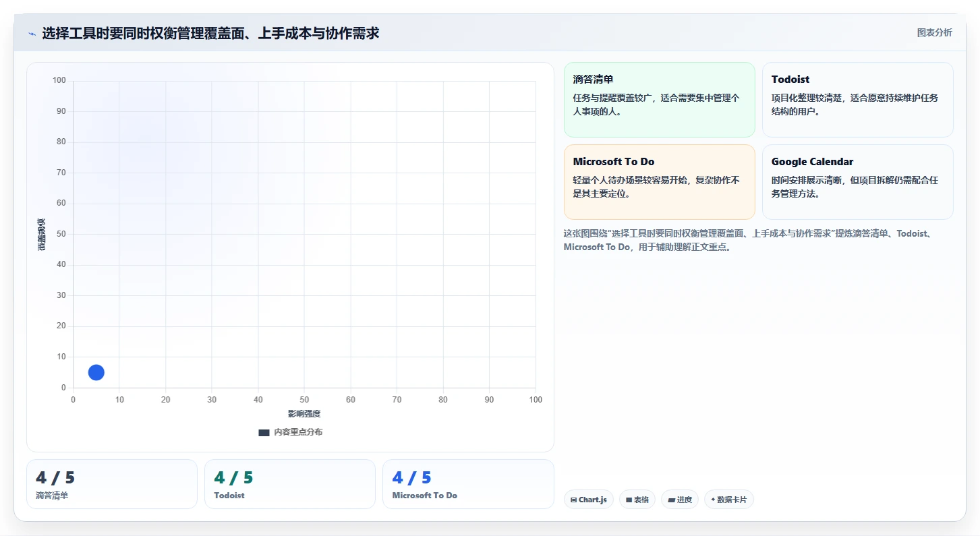Click the Todoist label under the green score

click(x=229, y=496)
